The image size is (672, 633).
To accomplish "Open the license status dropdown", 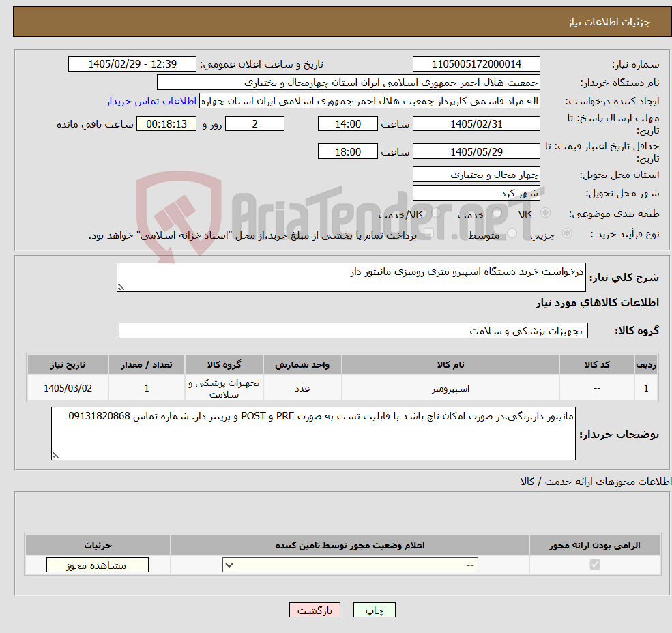I will click(350, 565).
